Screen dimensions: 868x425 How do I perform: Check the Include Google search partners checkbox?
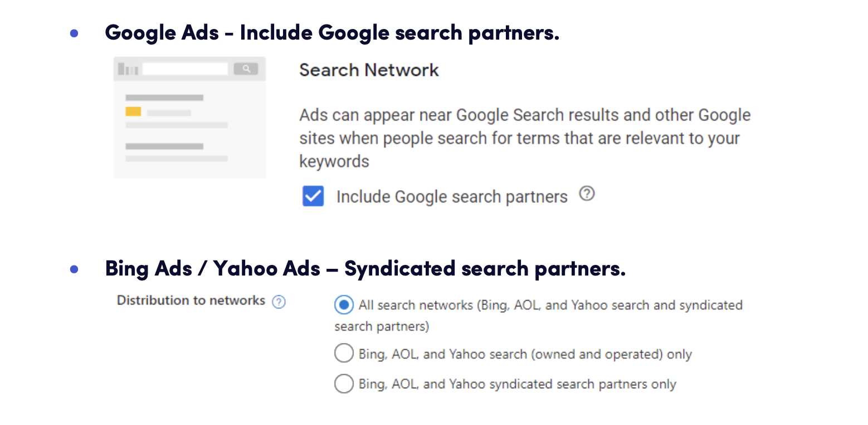pos(313,196)
